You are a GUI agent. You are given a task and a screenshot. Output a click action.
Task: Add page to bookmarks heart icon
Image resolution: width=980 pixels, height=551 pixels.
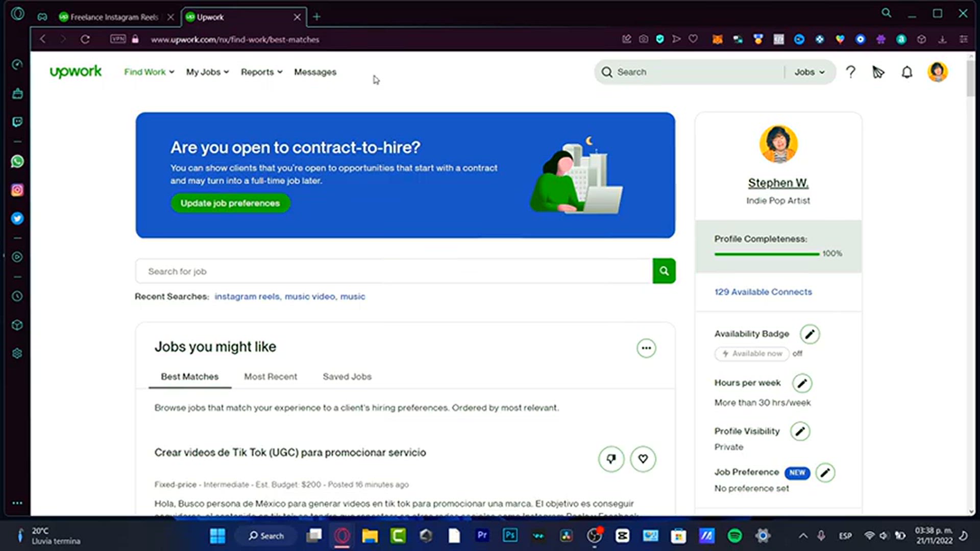click(693, 39)
